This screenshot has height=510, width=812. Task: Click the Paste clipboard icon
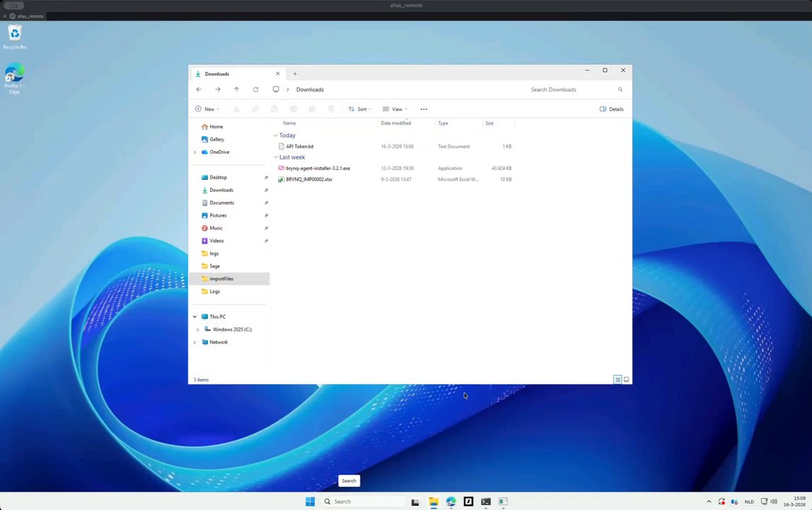(275, 109)
